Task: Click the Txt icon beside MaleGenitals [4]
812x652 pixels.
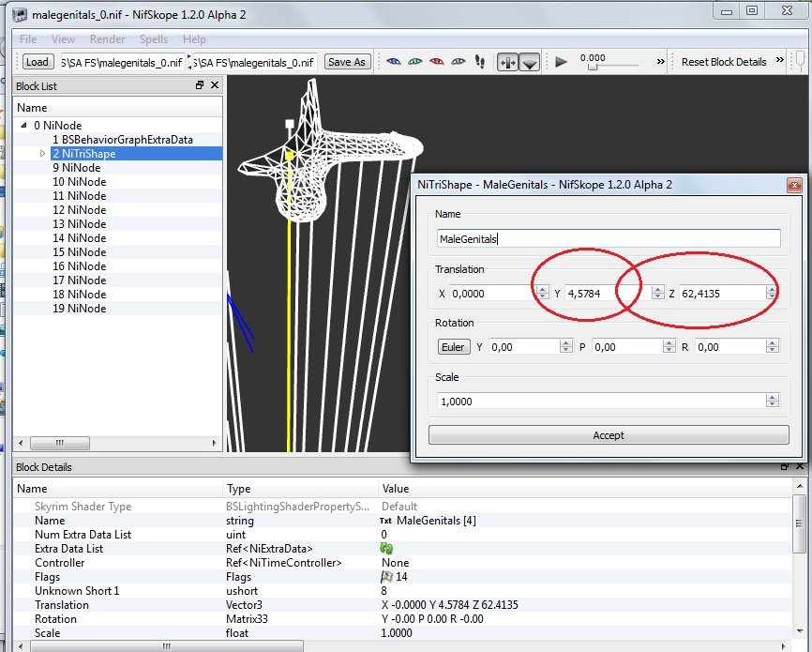Action: tap(385, 521)
